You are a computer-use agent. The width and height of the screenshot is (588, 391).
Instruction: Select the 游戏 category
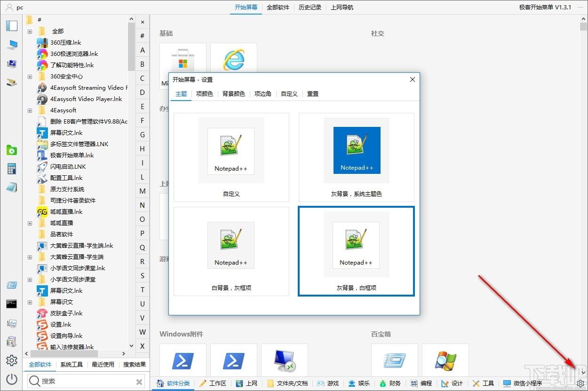click(328, 383)
